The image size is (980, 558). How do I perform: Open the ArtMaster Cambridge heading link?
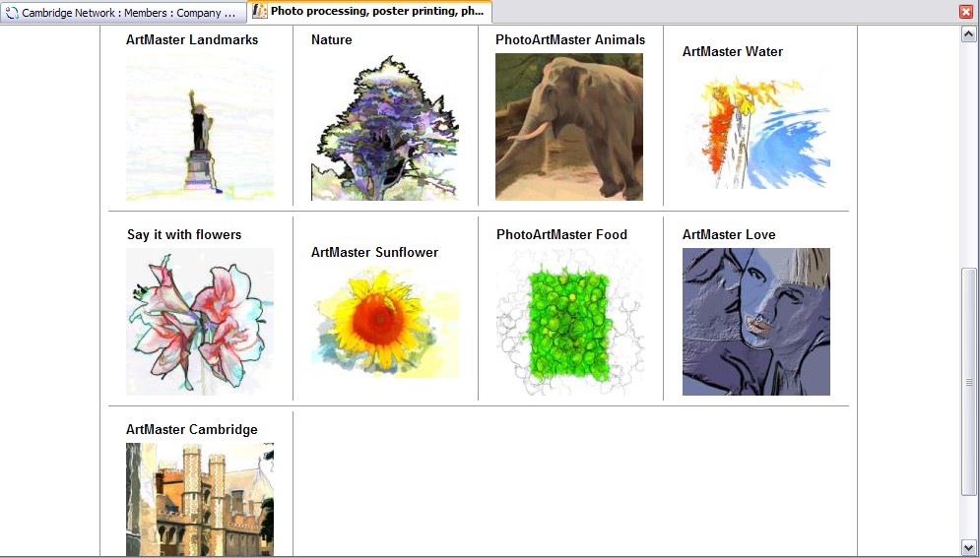click(x=191, y=429)
